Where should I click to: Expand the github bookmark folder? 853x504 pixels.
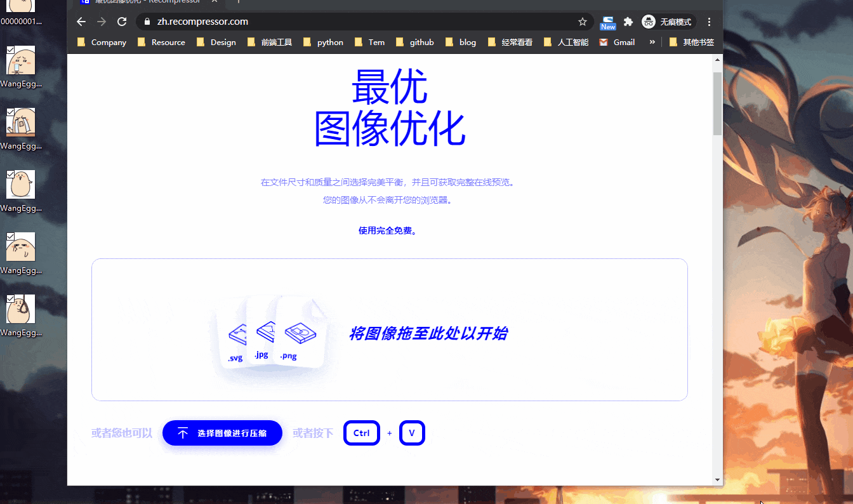tap(415, 43)
